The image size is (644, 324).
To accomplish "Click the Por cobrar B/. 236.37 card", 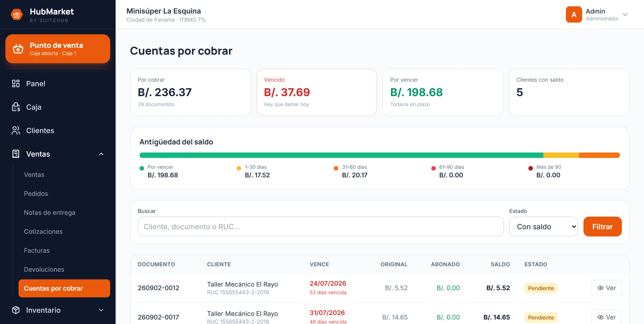I will 191,92.
